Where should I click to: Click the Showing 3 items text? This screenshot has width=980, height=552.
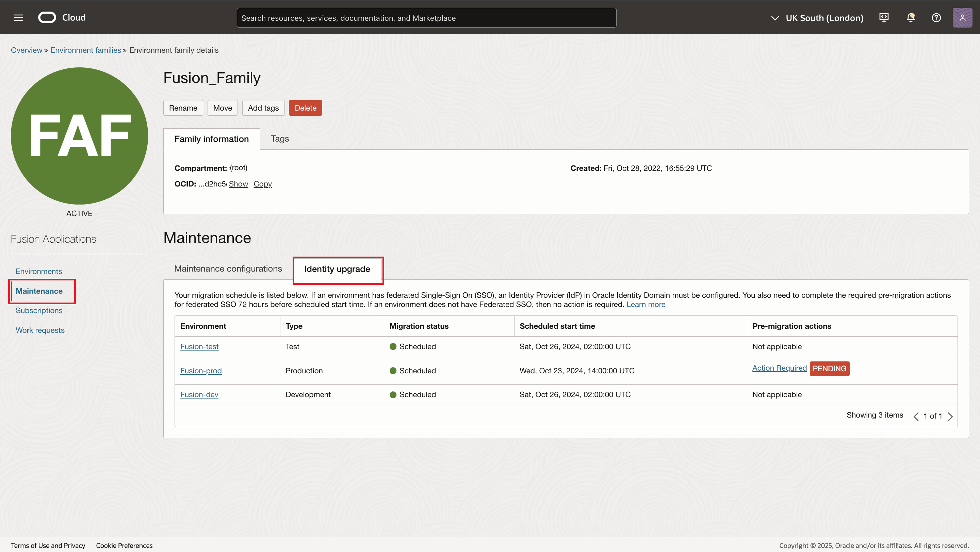coord(875,415)
